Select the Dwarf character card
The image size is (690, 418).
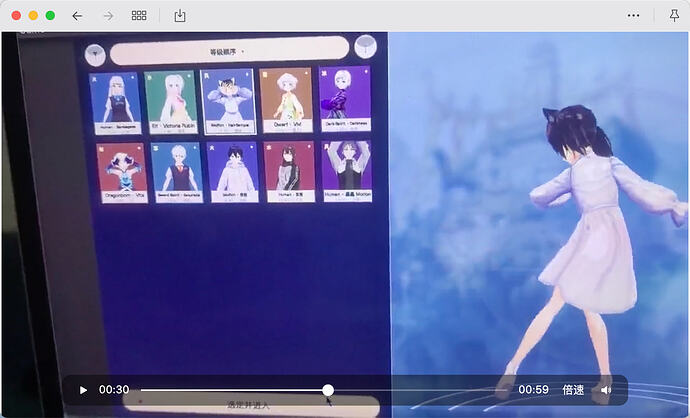coord(286,100)
